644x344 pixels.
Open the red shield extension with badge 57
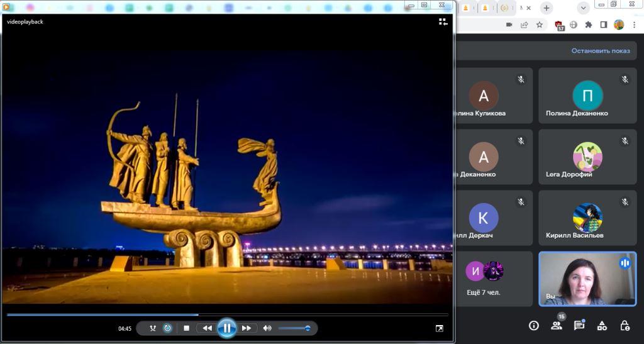pos(559,25)
